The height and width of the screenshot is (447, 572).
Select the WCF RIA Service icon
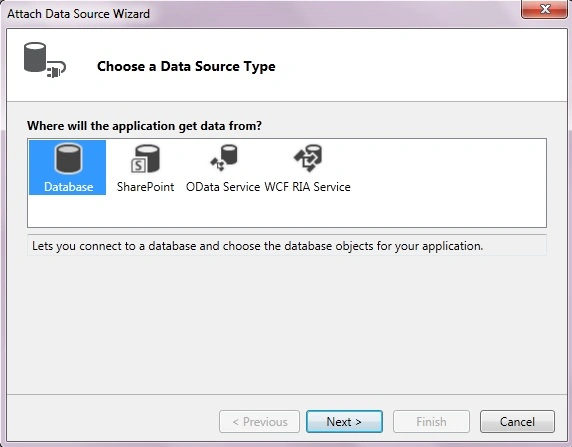308,158
